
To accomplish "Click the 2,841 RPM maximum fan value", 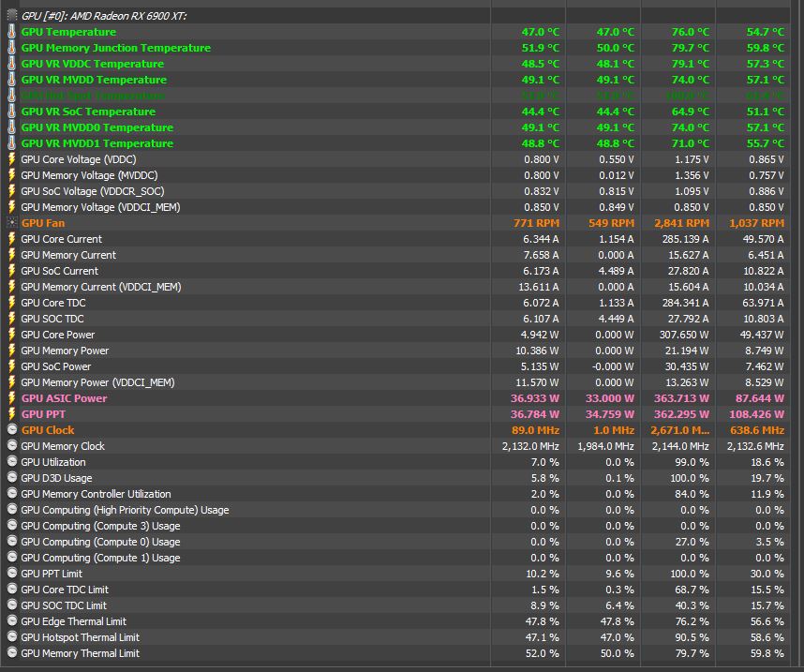I will pyautogui.click(x=681, y=223).
